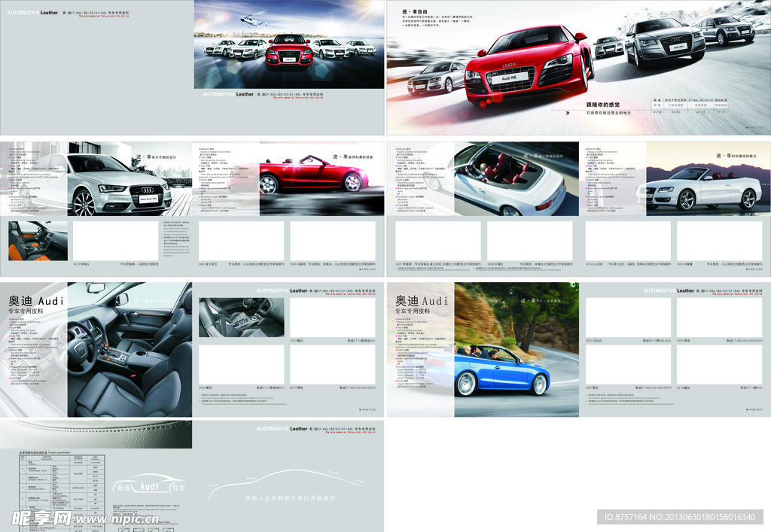
Task: Click the helicopter in the cover photo
Action: click(x=252, y=20)
